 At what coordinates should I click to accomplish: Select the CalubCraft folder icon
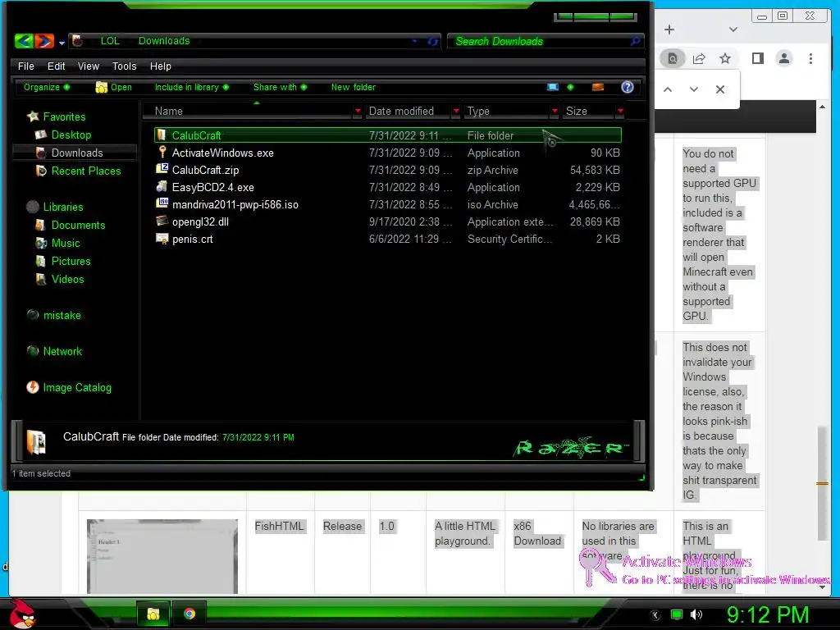(162, 135)
